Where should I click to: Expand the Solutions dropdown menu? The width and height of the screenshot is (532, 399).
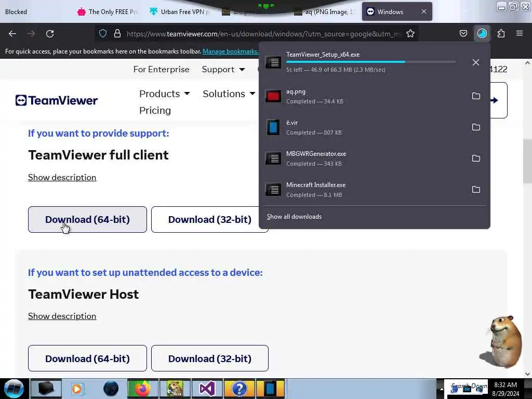[x=229, y=94]
